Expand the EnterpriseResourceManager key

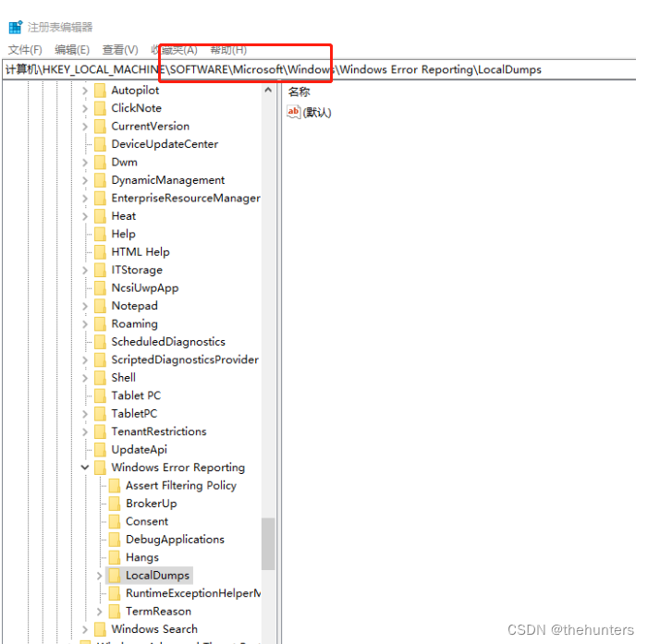[85, 199]
